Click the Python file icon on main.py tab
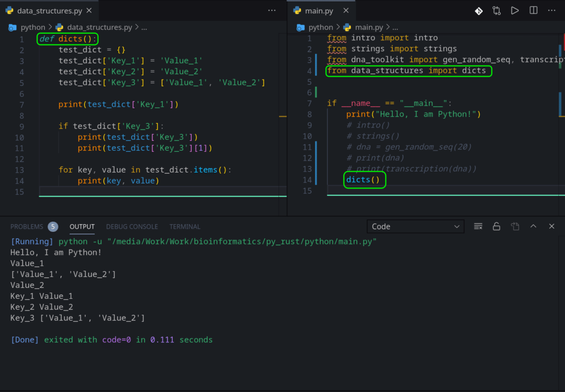This screenshot has height=392, width=565. click(x=296, y=10)
